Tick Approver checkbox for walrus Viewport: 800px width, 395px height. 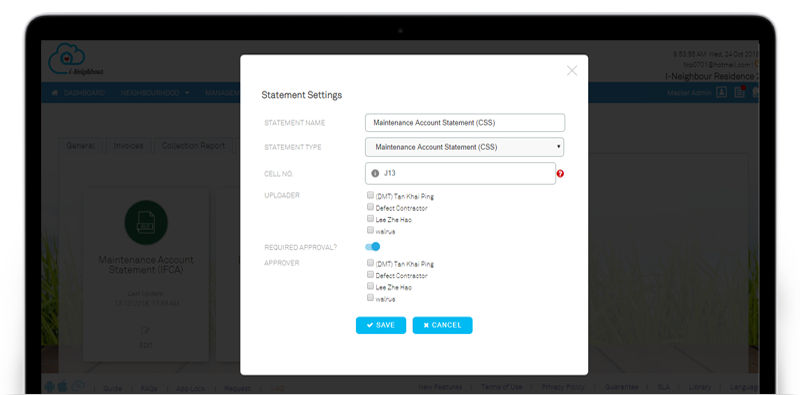pos(370,298)
